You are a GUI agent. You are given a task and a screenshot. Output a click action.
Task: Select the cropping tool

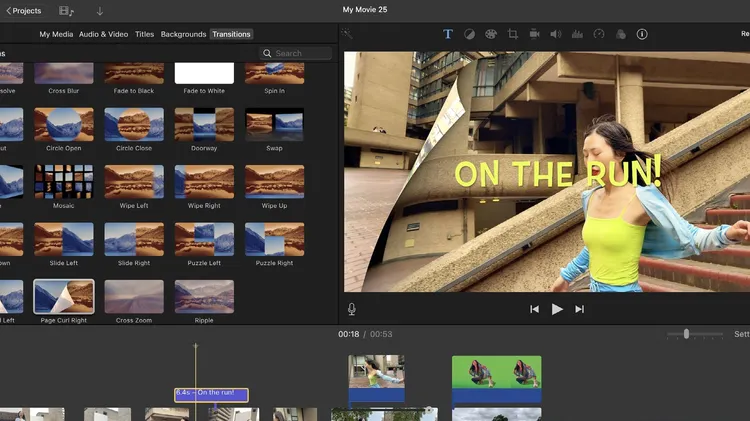click(513, 34)
